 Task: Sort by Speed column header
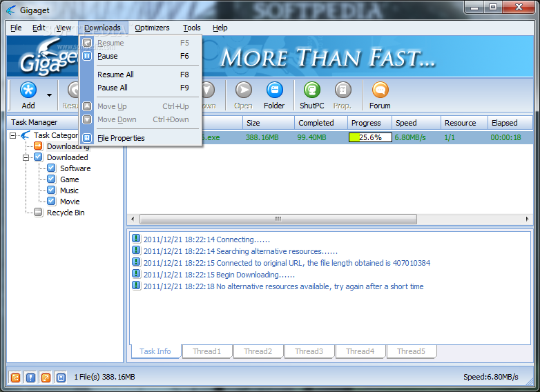click(416, 123)
